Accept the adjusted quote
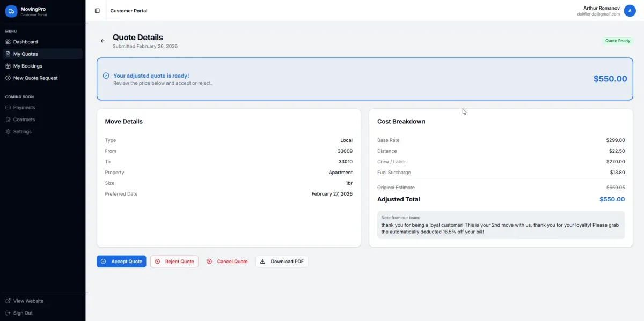This screenshot has width=644, height=321. pos(121,261)
